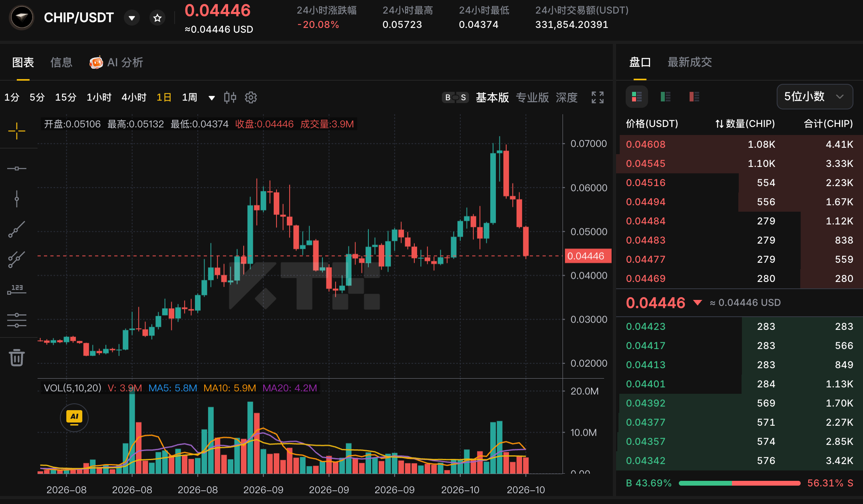Select the price range measure tool

17,290
